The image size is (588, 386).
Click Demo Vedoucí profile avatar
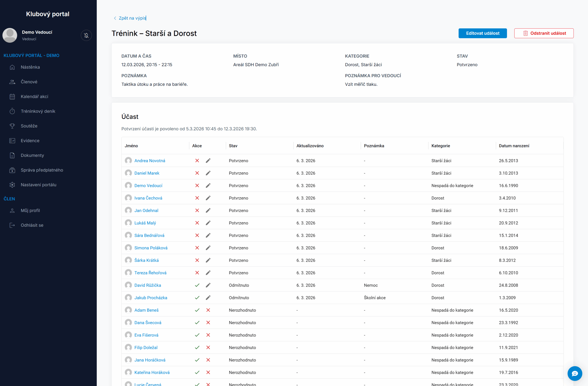pos(10,35)
